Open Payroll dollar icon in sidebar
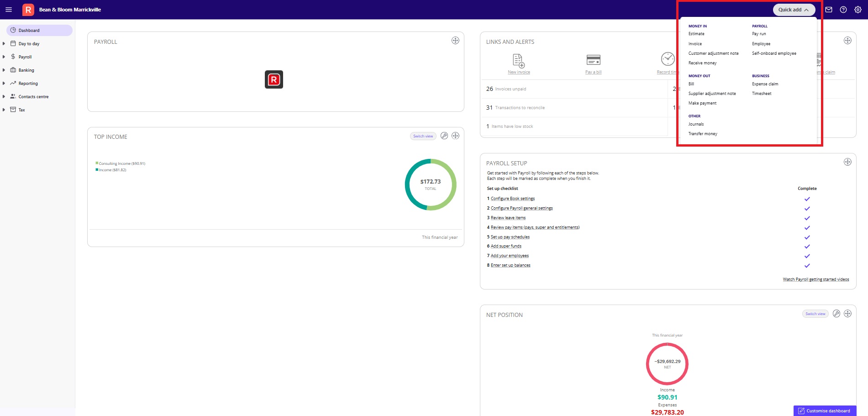The height and width of the screenshot is (416, 868). pyautogui.click(x=13, y=57)
